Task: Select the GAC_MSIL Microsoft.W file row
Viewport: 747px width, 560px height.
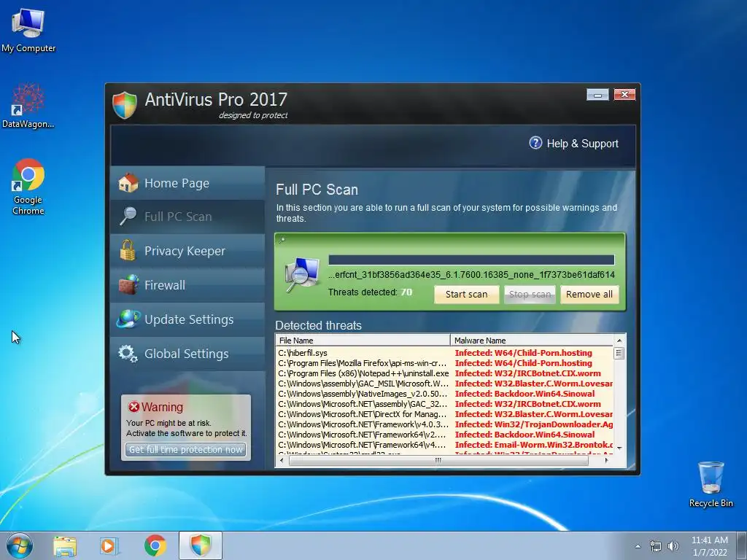Action: tap(444, 384)
